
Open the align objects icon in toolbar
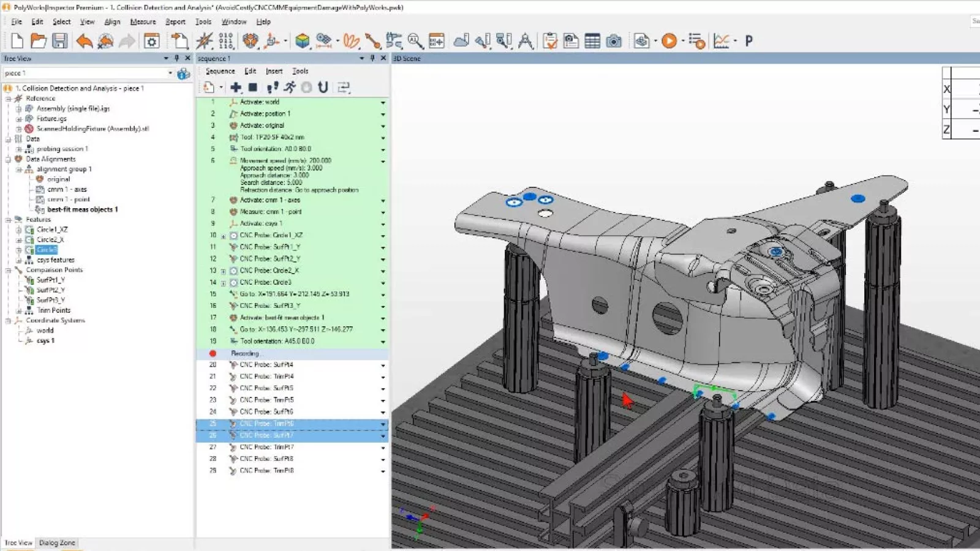point(250,41)
